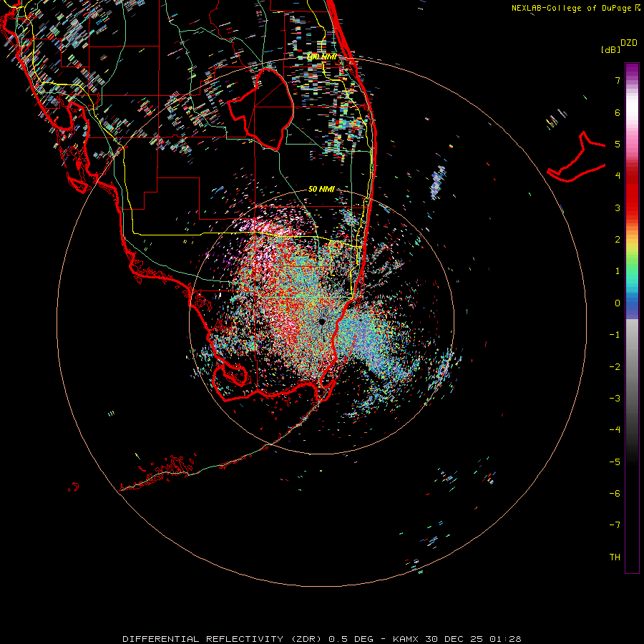This screenshot has height=644, width=644.
Task: Click the 30 DEC 25 01:28 timestamp
Action: tap(473, 639)
